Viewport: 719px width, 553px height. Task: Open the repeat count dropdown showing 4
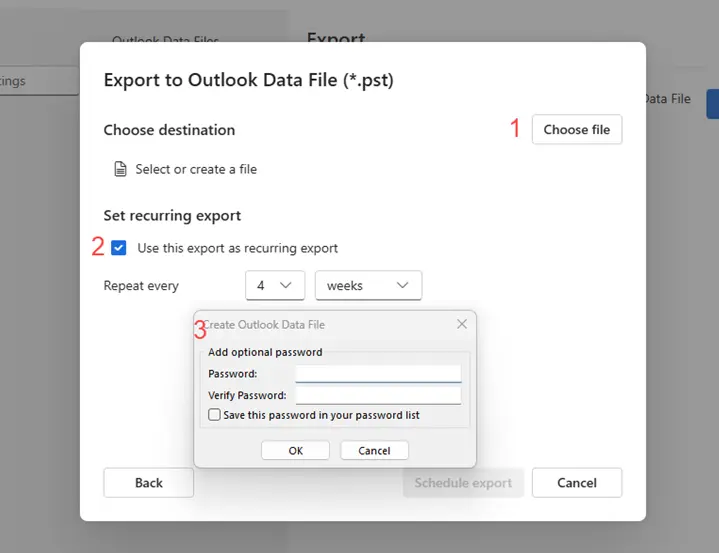pos(275,285)
